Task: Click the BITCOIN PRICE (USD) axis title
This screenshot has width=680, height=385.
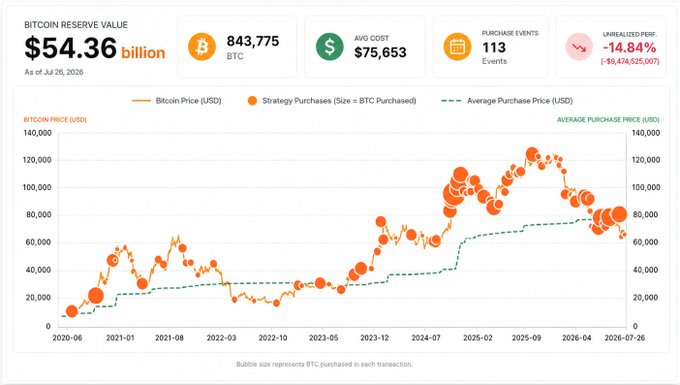Action: click(55, 120)
